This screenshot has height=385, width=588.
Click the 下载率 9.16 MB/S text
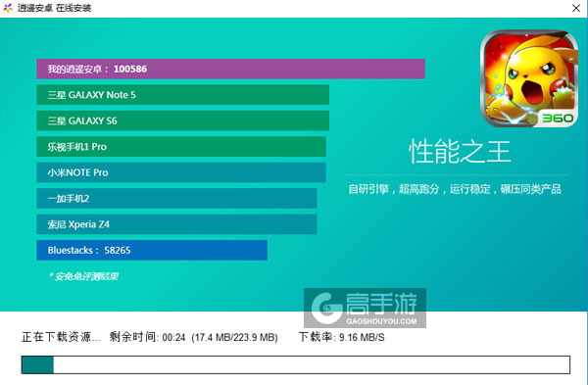342,337
